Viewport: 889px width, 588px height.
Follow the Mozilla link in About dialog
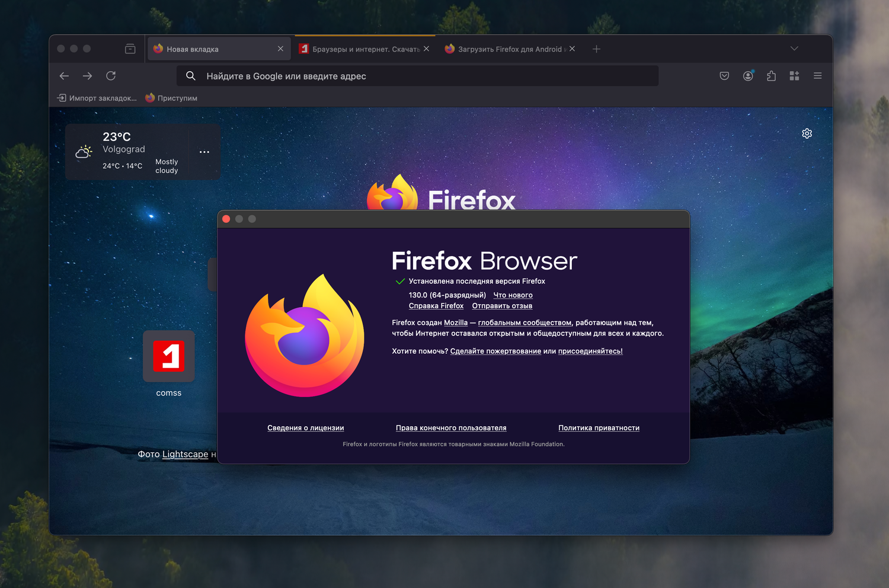[456, 323]
